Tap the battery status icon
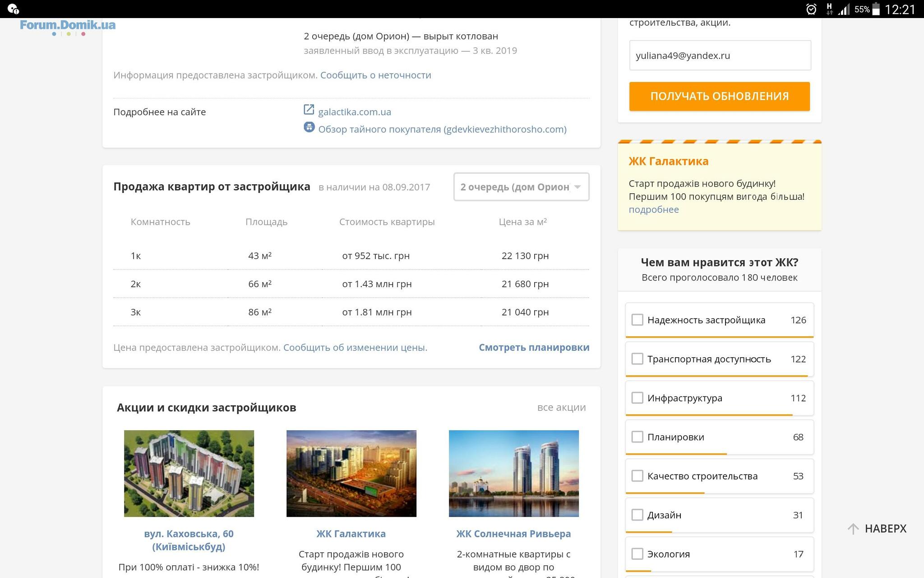The image size is (924, 578). tap(876, 9)
